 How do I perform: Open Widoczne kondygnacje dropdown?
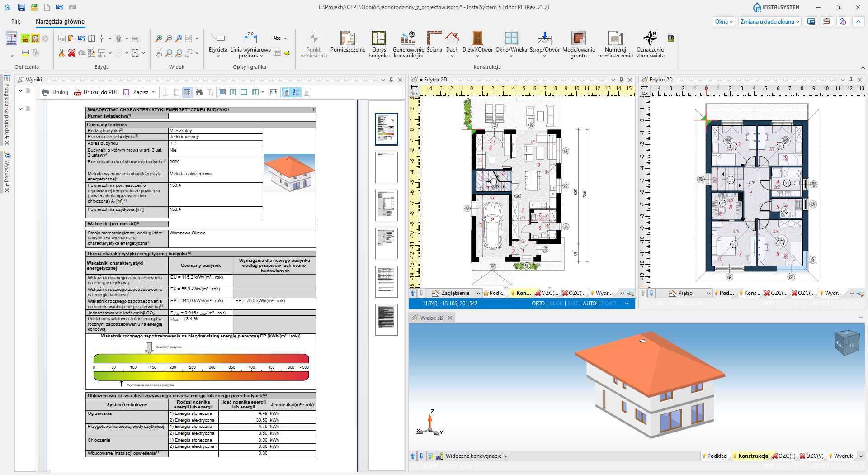click(473, 456)
